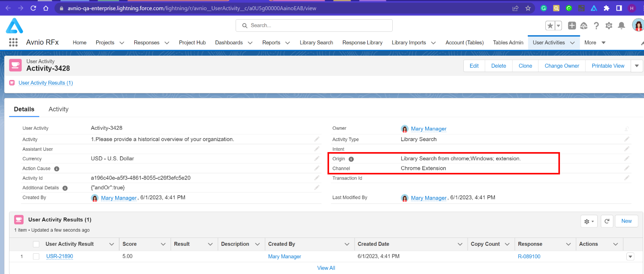Viewport: 644px width, 274px height.
Task: Open the user profile avatar
Action: pos(638,25)
